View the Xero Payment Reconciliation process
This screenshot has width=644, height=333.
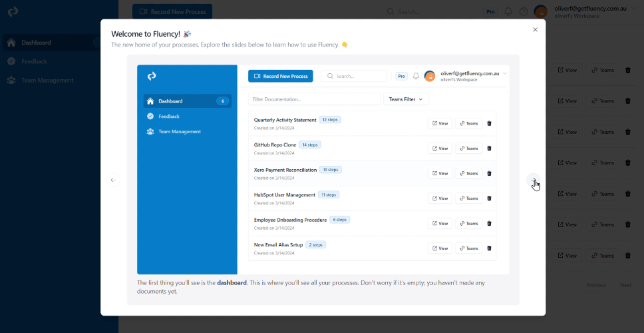pos(440,173)
